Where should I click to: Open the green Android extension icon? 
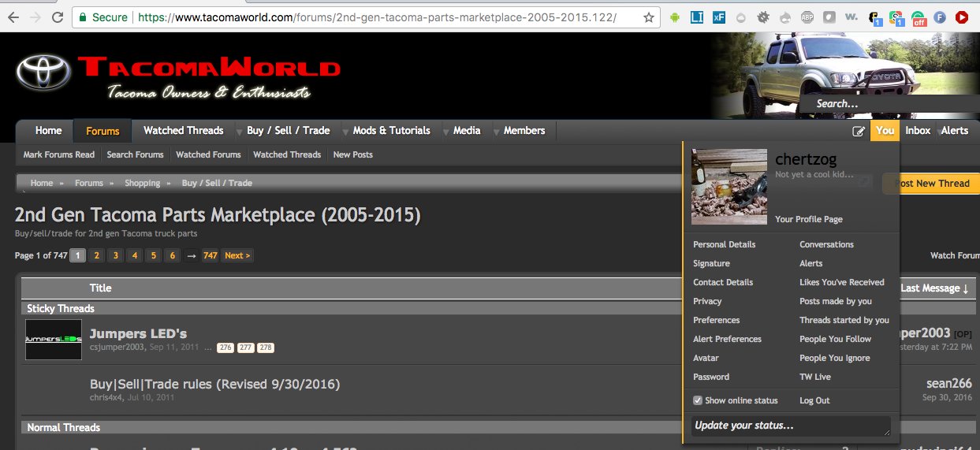[x=675, y=17]
